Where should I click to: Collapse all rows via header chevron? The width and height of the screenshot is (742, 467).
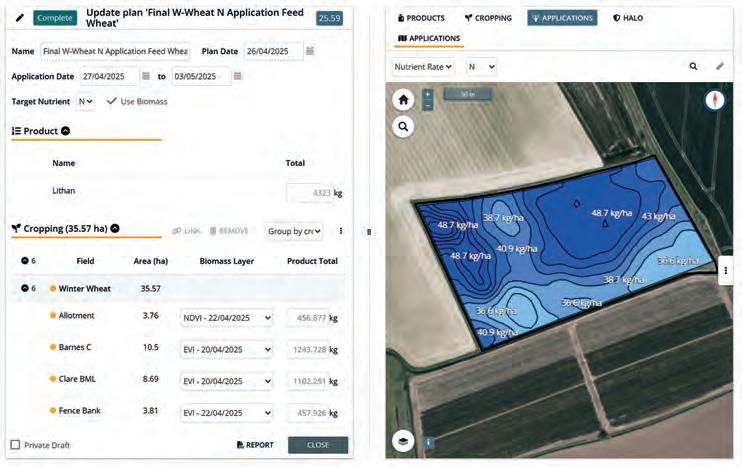25,261
